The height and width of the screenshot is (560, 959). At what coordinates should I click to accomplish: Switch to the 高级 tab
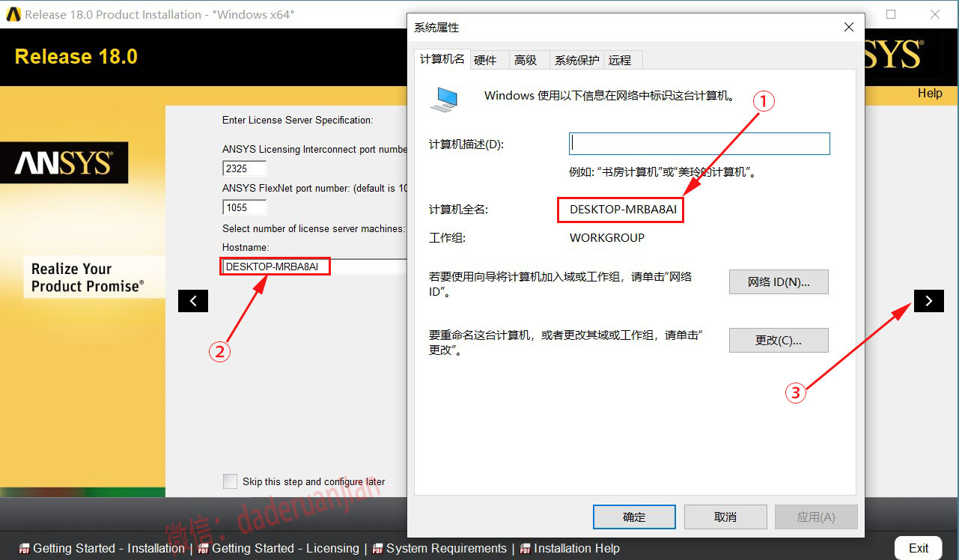526,60
